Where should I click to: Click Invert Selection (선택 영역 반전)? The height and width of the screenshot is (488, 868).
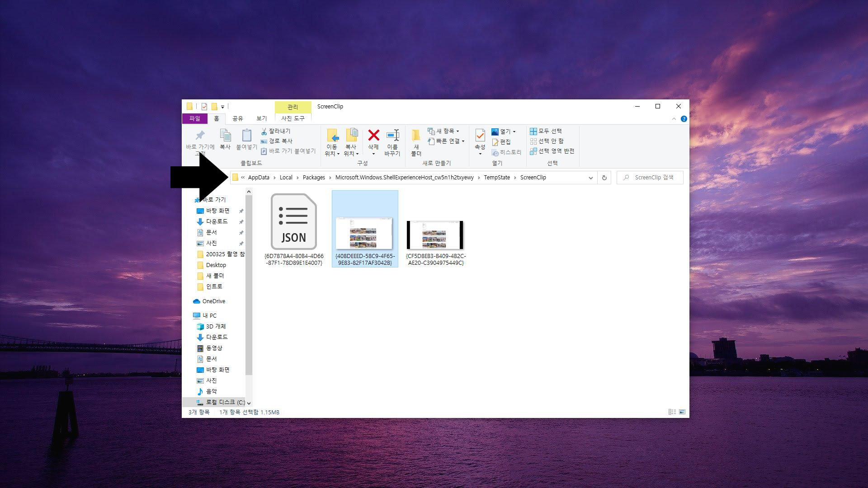(x=552, y=151)
